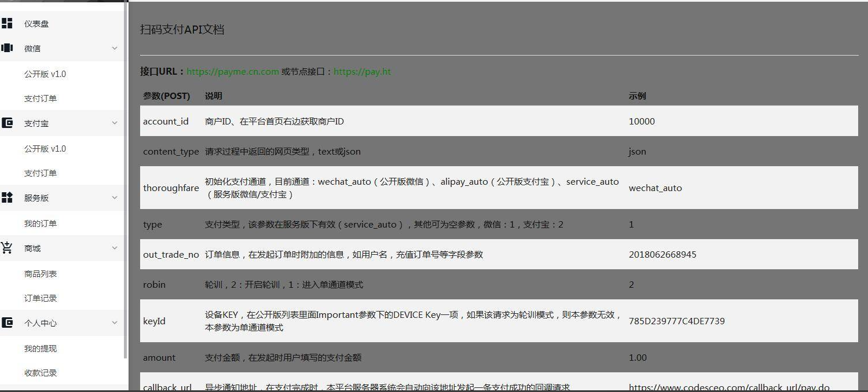
Task: Click the shopping cart mall icon
Action: [7, 248]
